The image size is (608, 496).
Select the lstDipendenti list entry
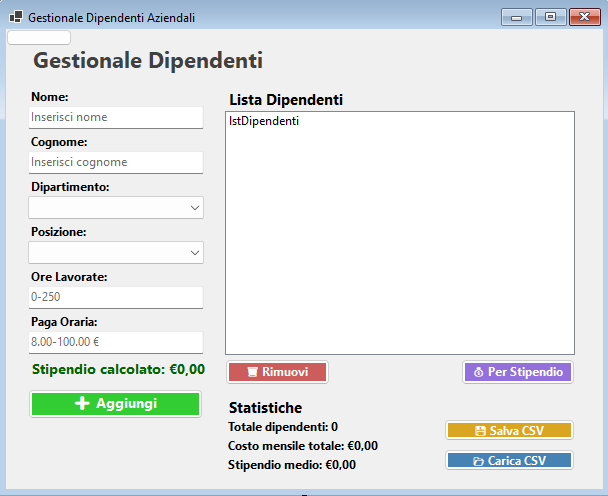tap(264, 121)
